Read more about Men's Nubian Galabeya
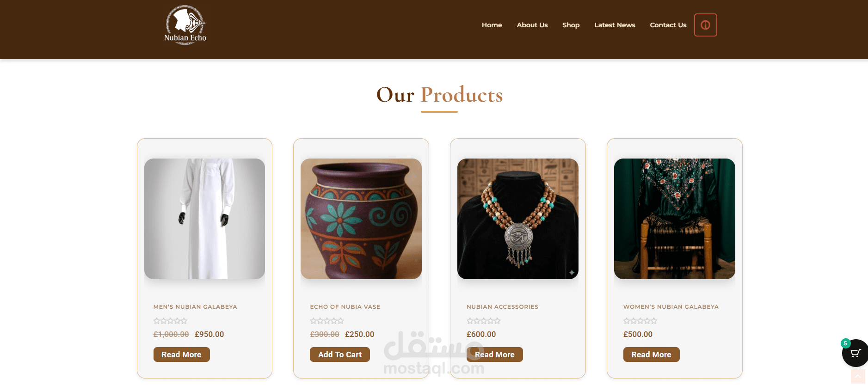This screenshot has height=385, width=868. [x=181, y=354]
